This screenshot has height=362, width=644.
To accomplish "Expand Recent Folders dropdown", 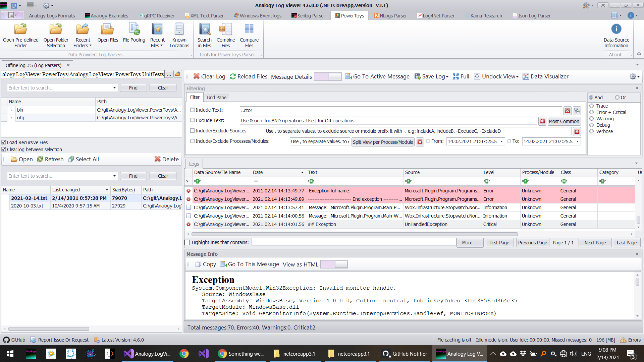I will pyautogui.click(x=90, y=46).
